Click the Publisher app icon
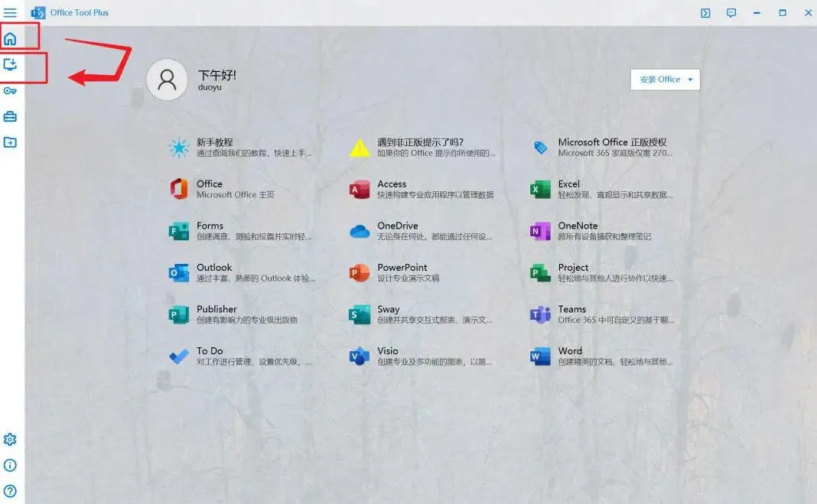 pos(179,314)
